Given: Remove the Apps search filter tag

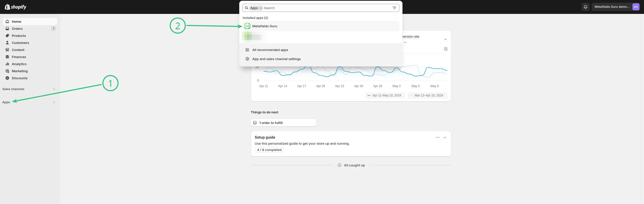Looking at the screenshot, I should click(x=261, y=8).
